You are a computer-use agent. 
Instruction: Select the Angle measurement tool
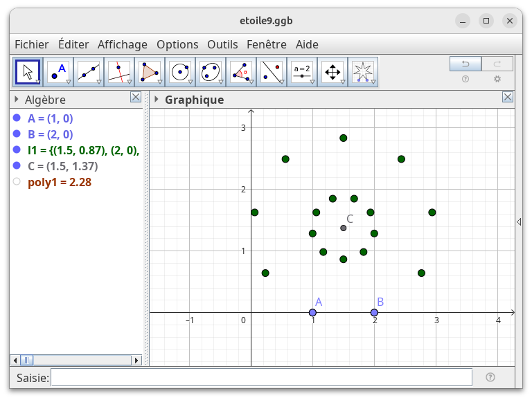241,71
